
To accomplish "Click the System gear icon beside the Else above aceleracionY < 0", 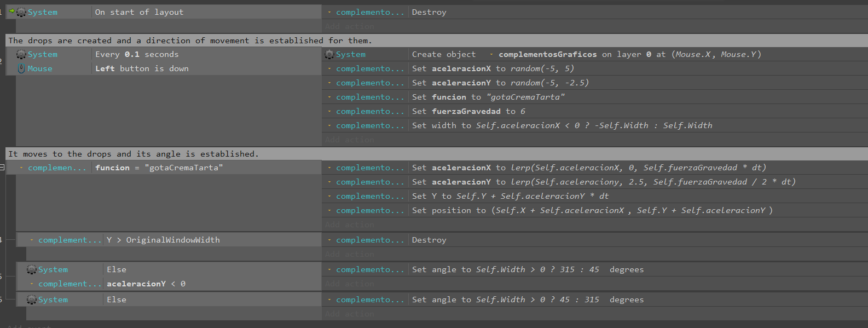I will click(32, 269).
